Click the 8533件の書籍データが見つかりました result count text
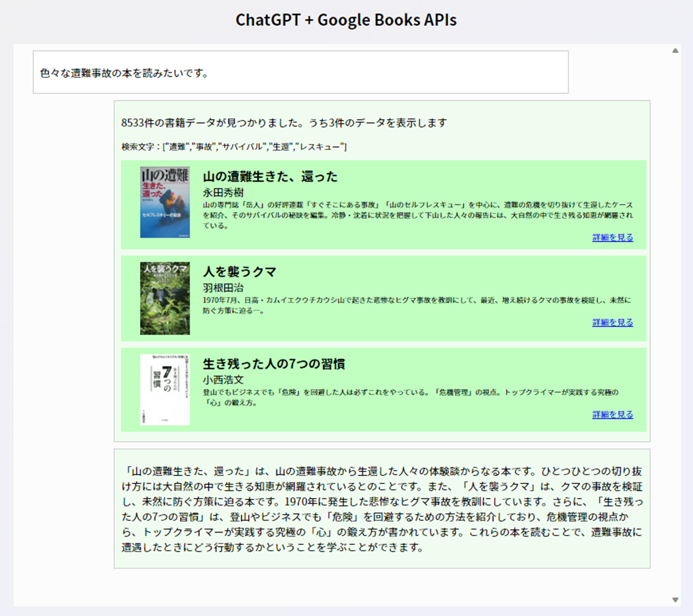The height and width of the screenshot is (616, 693). (284, 123)
